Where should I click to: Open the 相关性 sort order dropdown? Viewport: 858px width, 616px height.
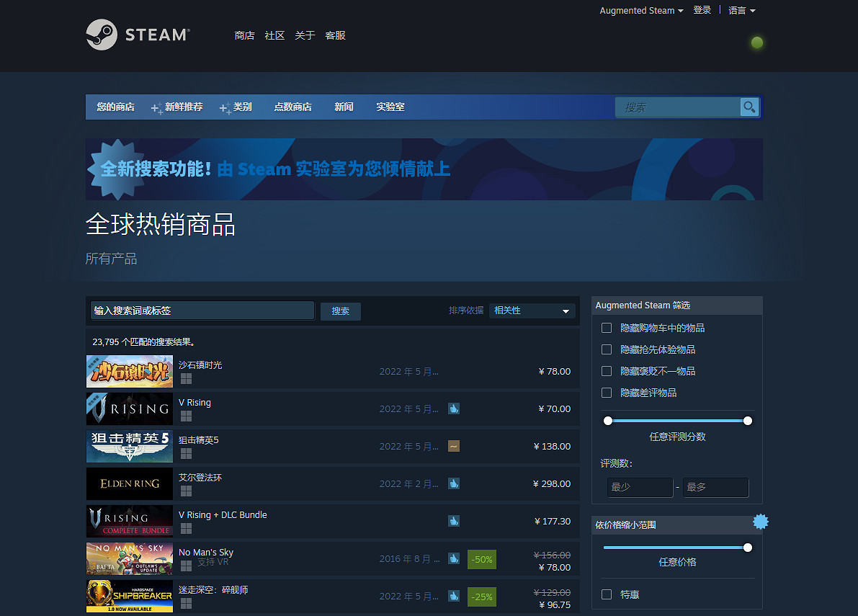[532, 311]
